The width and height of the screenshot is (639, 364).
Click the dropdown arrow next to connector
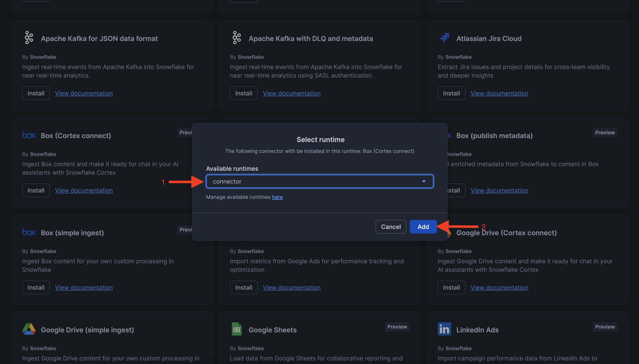(424, 181)
